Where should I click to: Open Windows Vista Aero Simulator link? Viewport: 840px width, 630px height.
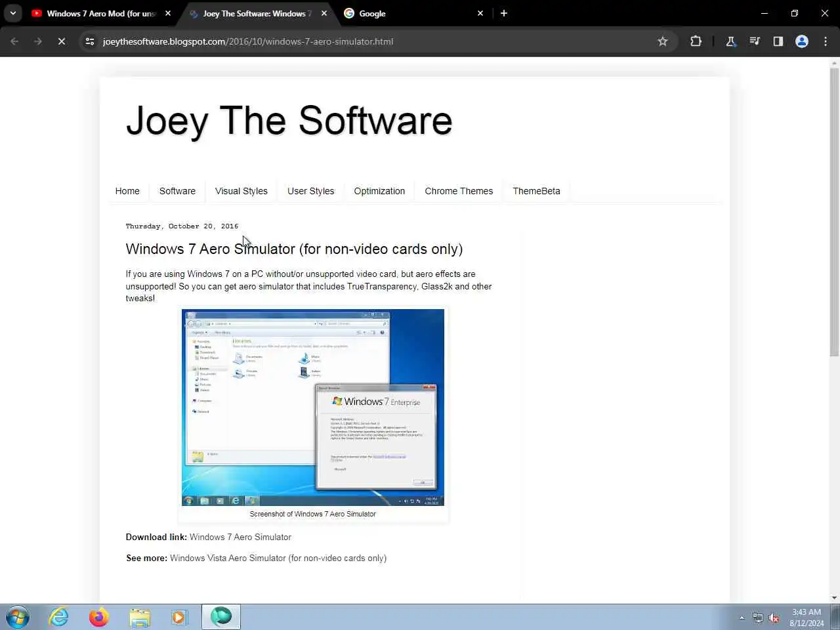[278, 558]
